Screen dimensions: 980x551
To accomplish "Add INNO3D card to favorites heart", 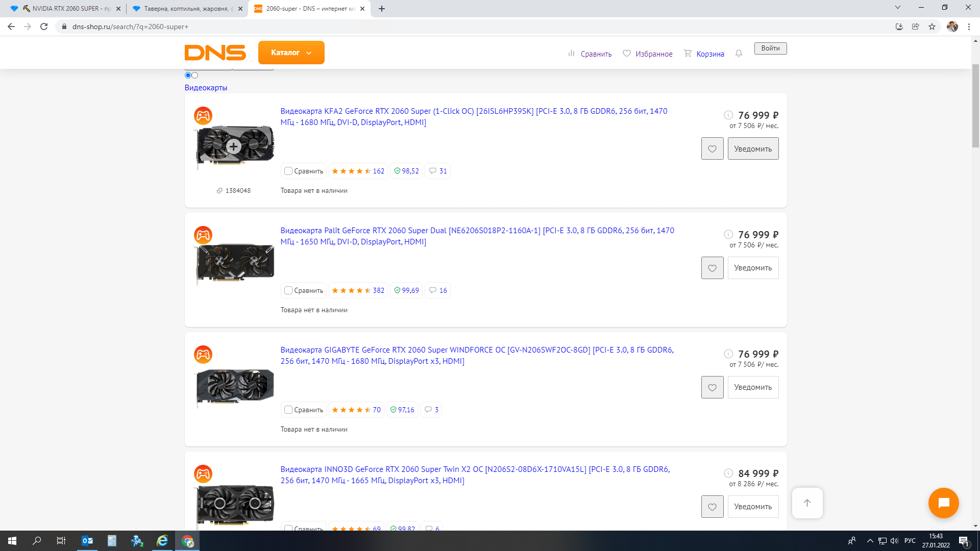I will (x=712, y=507).
